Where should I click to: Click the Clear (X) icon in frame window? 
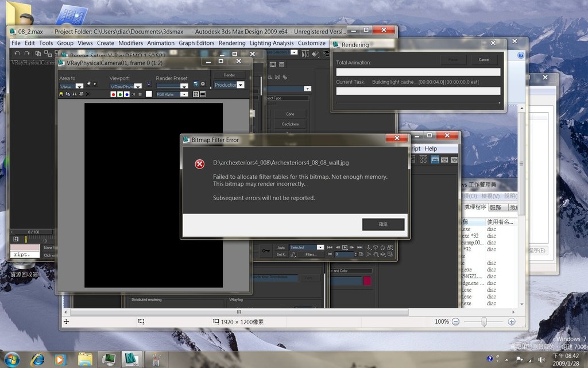(x=88, y=94)
